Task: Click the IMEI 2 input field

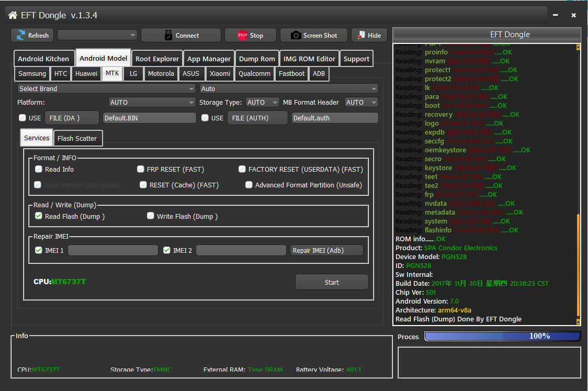Action: pyautogui.click(x=241, y=250)
